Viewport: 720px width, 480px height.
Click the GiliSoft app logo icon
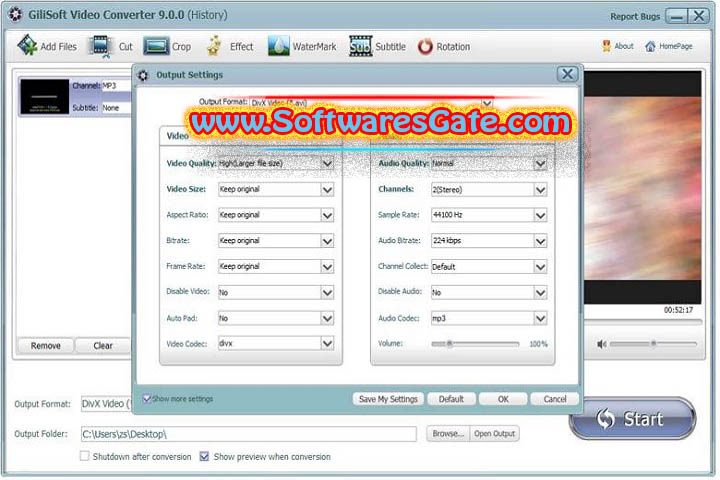tap(15, 15)
